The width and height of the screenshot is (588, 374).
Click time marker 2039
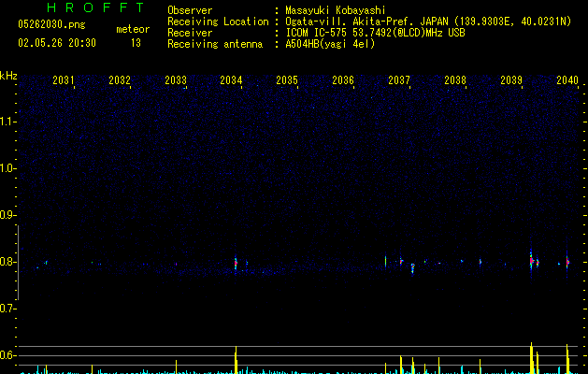coord(511,80)
